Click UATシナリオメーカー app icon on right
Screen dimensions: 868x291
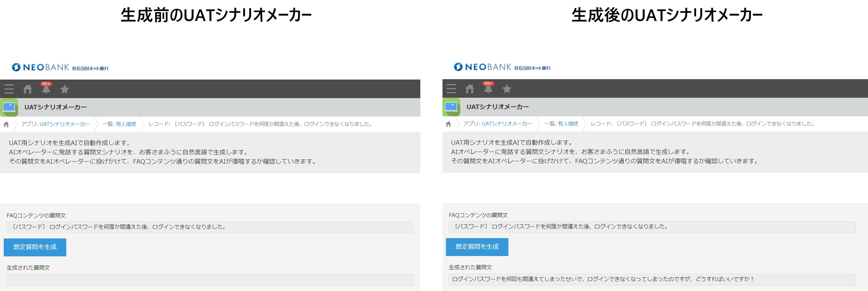coord(451,107)
